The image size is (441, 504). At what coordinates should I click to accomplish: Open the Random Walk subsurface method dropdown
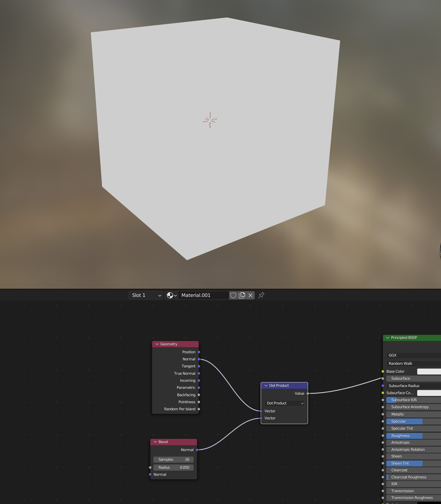413,364
